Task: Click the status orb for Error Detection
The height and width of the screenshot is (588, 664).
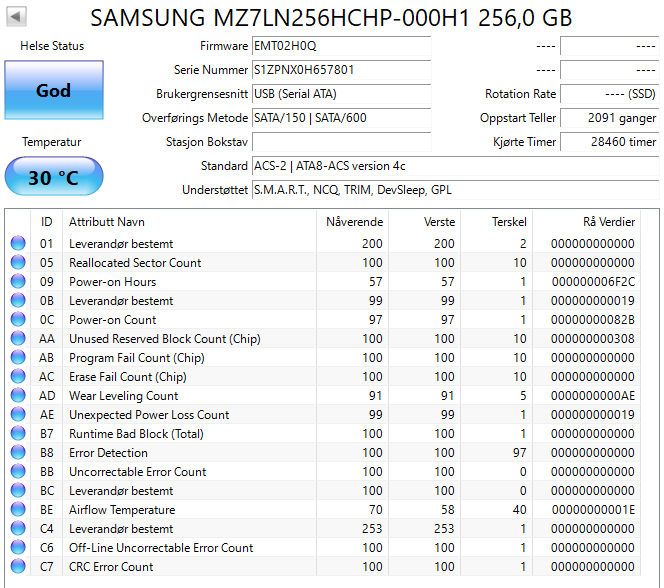Action: pos(18,453)
